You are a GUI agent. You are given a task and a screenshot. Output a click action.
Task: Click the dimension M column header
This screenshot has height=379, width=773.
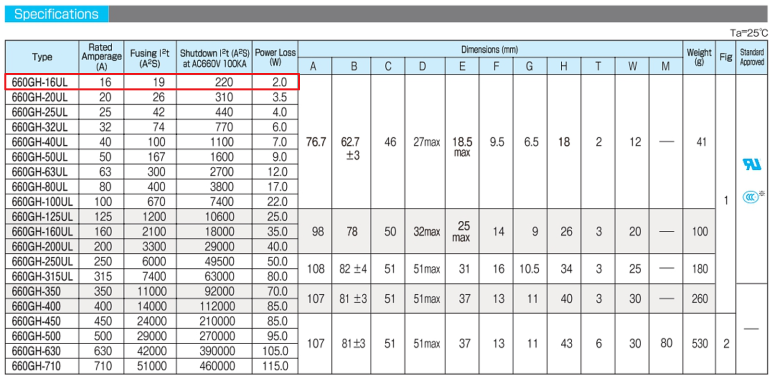(666, 66)
